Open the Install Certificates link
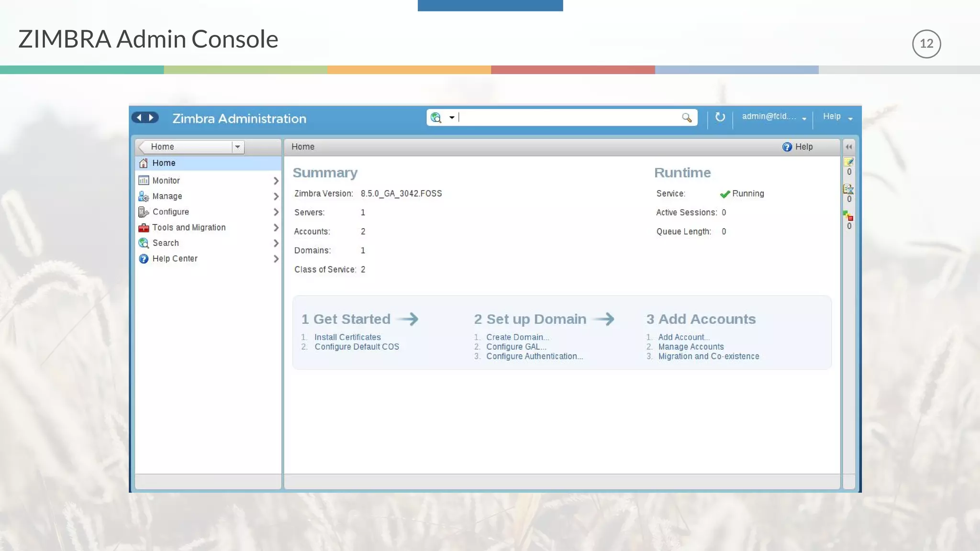Image resolution: width=980 pixels, height=551 pixels. [347, 337]
